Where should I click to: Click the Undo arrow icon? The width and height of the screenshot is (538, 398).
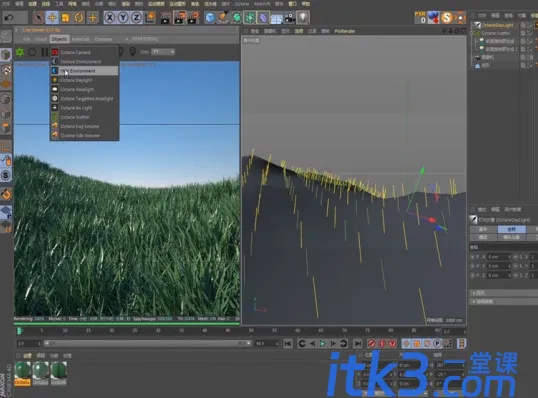[x=9, y=17]
